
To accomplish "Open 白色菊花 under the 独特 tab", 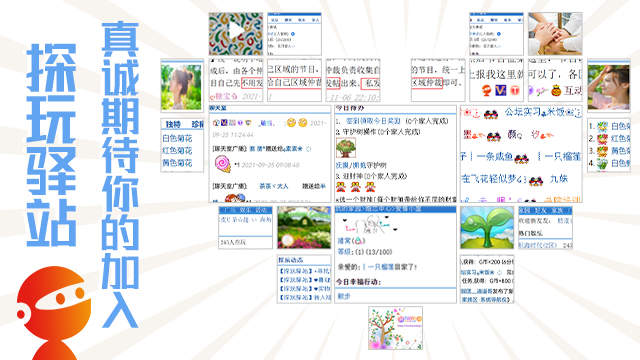I will point(177,138).
